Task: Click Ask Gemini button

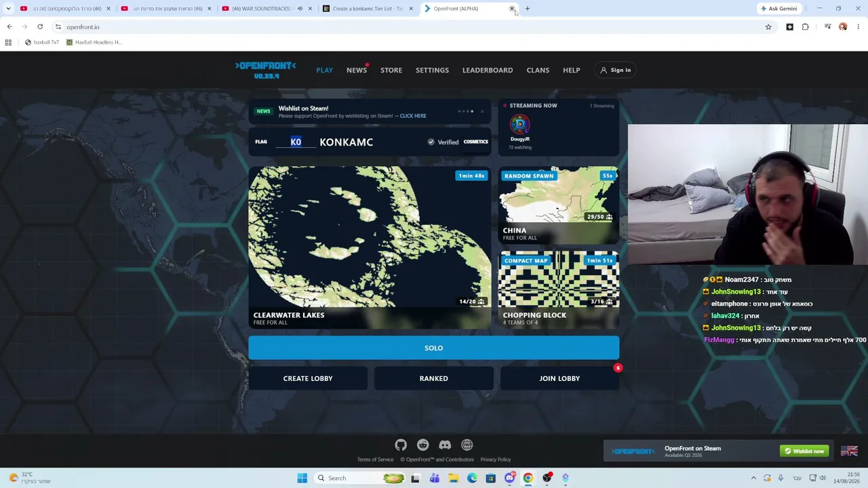Action: click(778, 9)
